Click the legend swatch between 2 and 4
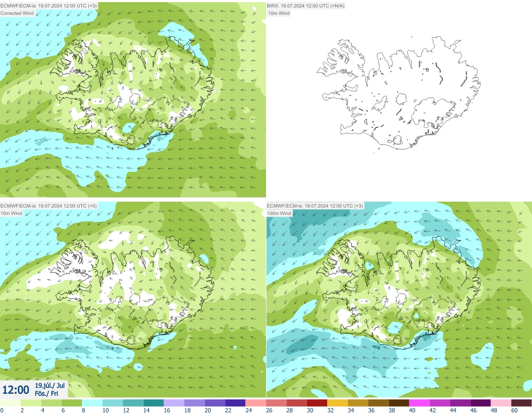This screenshot has width=532, height=414. [x=31, y=403]
